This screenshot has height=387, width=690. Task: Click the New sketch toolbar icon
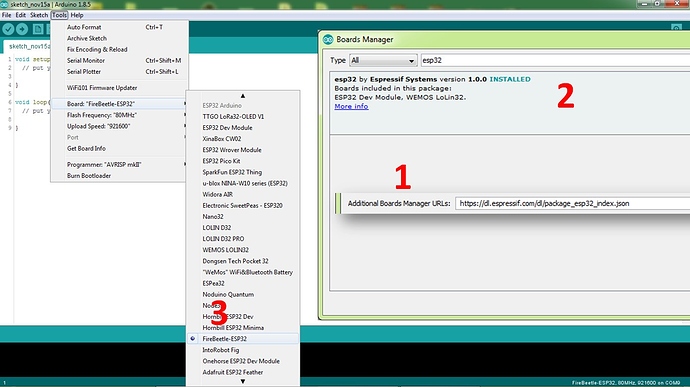coord(38,29)
